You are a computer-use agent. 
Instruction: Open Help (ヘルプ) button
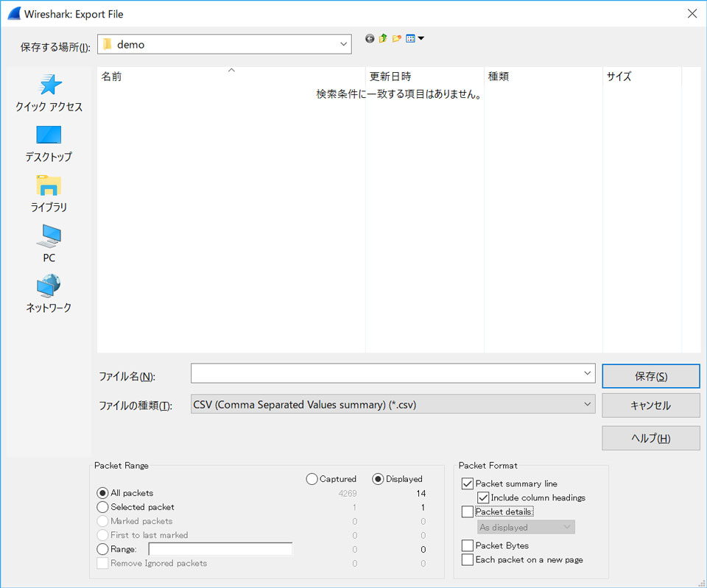pyautogui.click(x=650, y=438)
